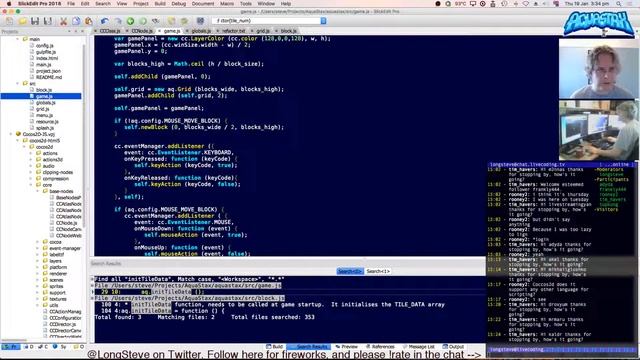Open the function list combo box arrow
Screen dimensions: 640x360
click(x=323, y=20)
